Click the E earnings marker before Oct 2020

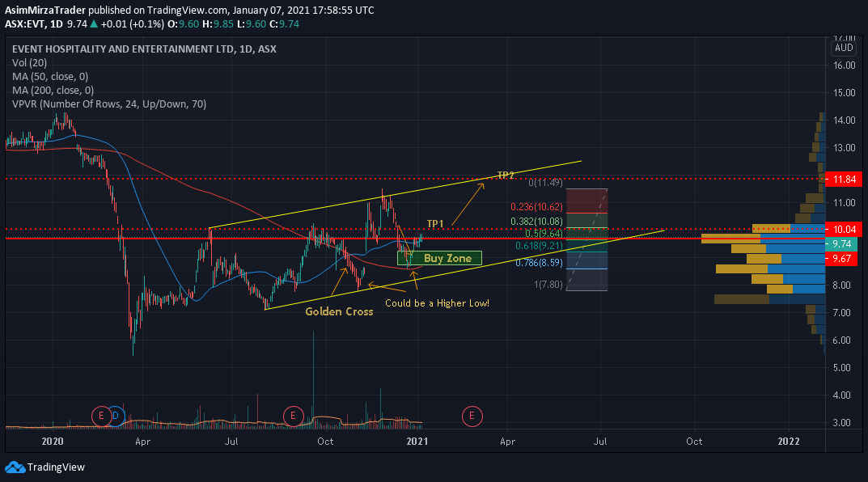pos(293,416)
